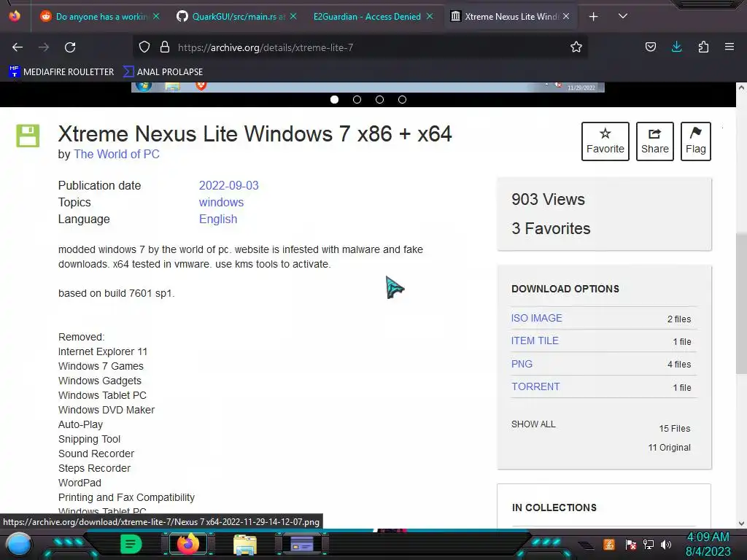Click the 'Internet Explorer 11' removed item text
The height and width of the screenshot is (560, 747).
coord(103,351)
